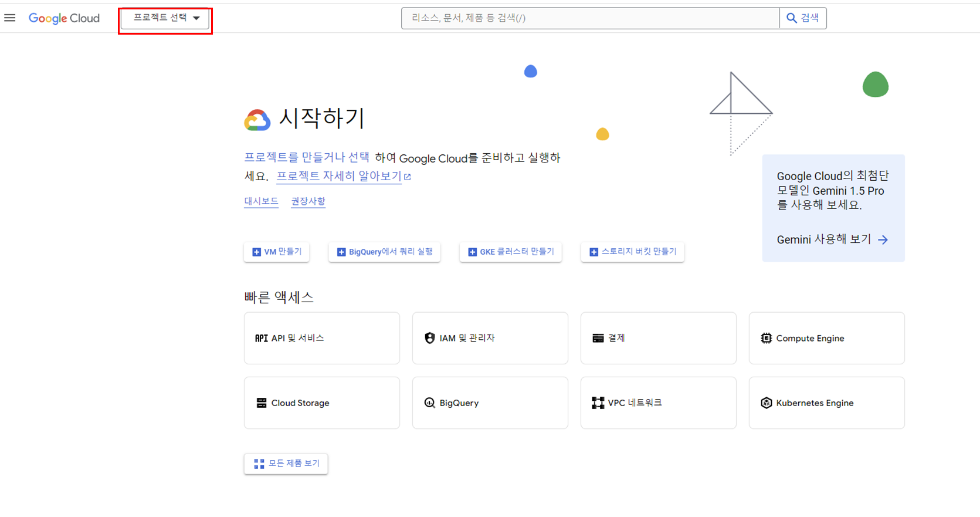
Task: Click plus icon on GKE 클러스터 만들기
Action: click(x=472, y=252)
